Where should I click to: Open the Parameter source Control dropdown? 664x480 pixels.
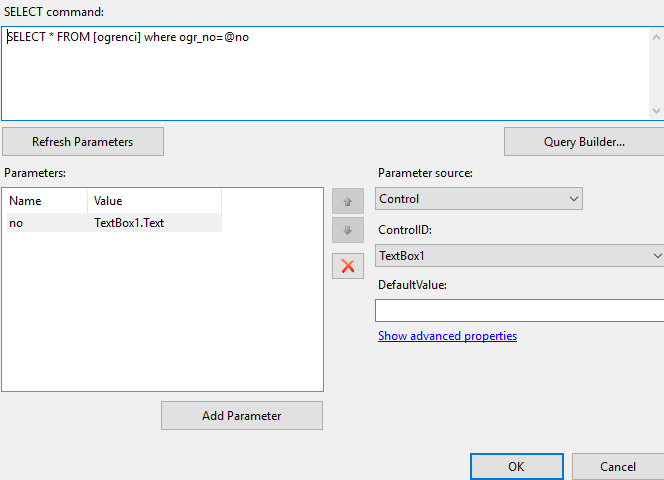479,199
